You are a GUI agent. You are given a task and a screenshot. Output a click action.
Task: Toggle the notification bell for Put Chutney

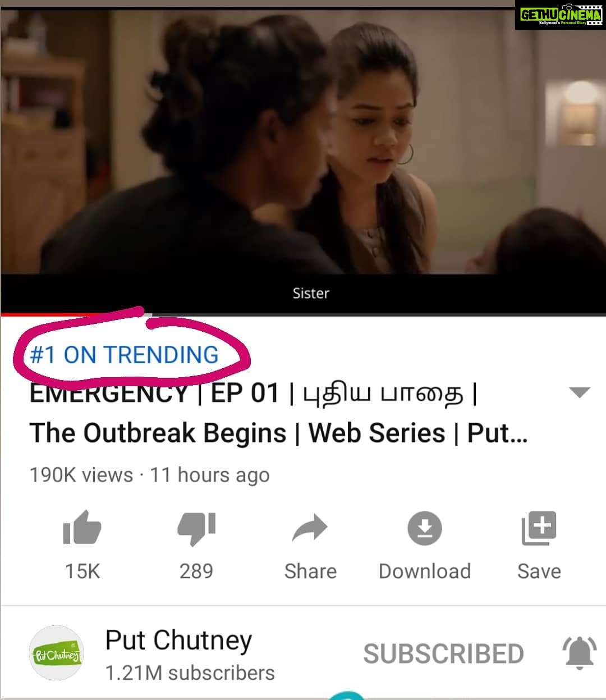580,653
